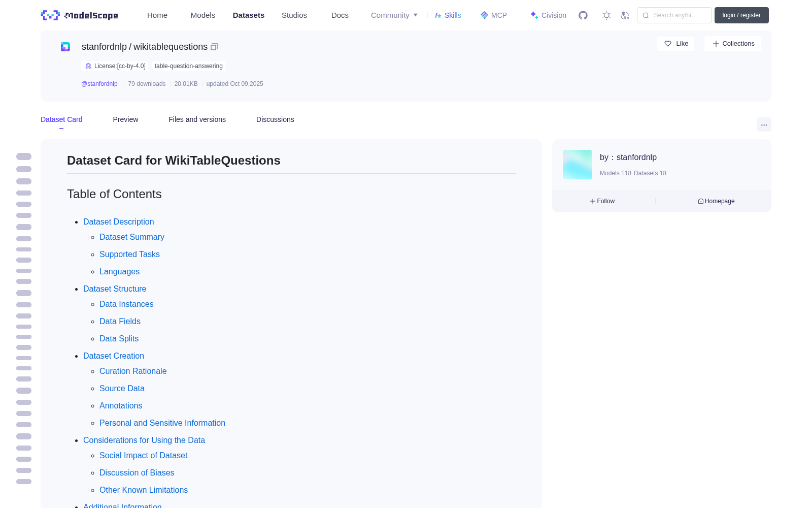Open the GitHub repository icon
This screenshot has width=812, height=508.
pos(583,15)
